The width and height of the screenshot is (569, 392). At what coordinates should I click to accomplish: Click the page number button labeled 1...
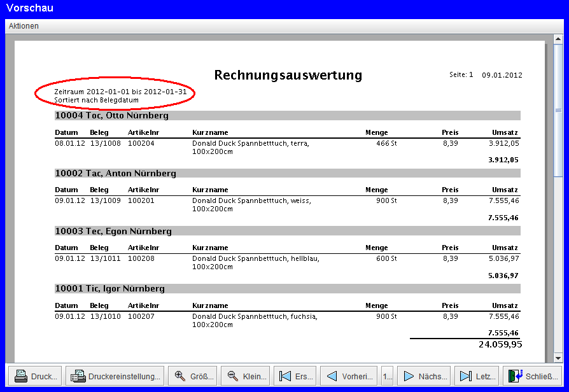(x=387, y=376)
